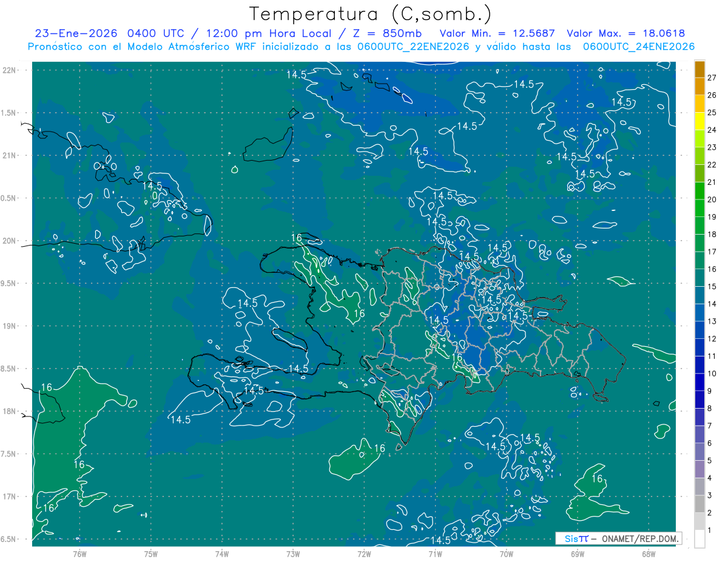The image size is (728, 562).
Task: Click the '9' label on the color scale
Action: pyautogui.click(x=710, y=391)
